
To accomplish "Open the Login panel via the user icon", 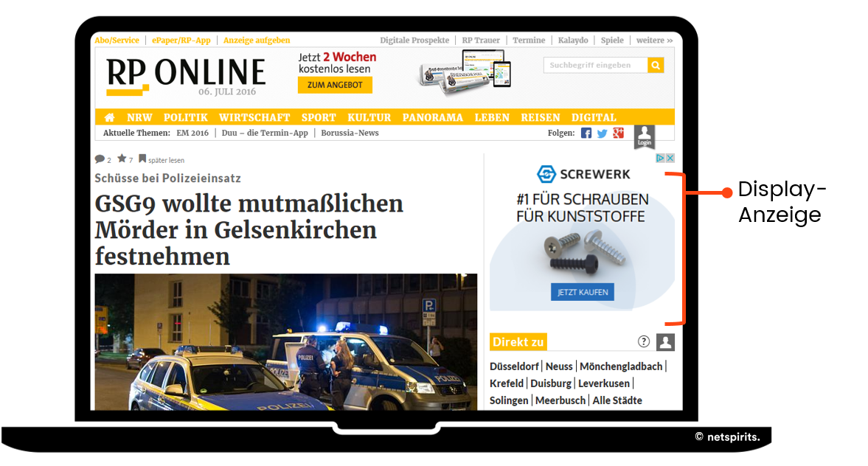I will [x=644, y=136].
